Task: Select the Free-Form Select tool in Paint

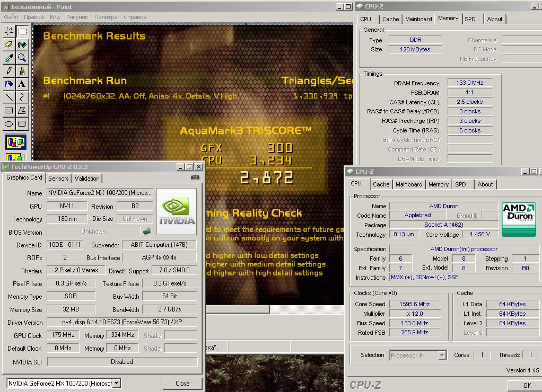Action: [9, 31]
